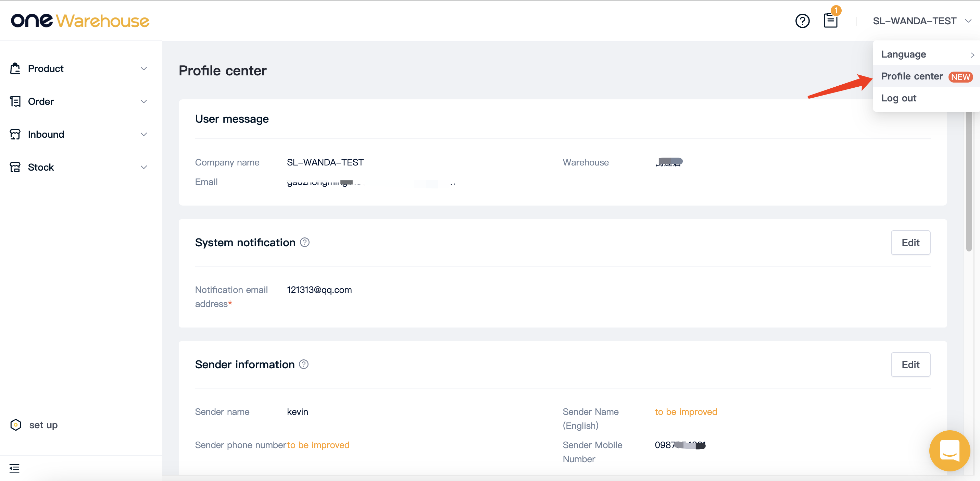Click the Warehouse field label

click(x=586, y=162)
